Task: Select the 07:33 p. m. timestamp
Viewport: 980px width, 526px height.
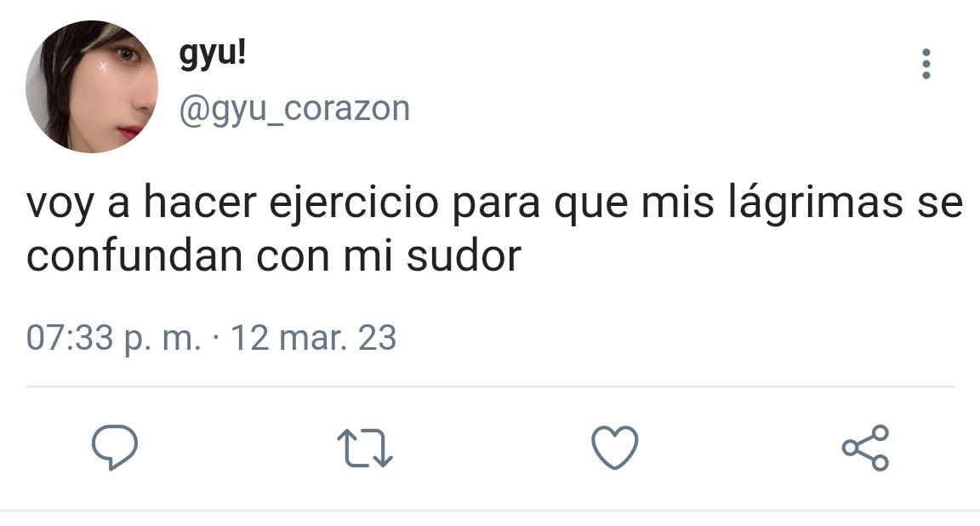Action: pyautogui.click(x=114, y=339)
